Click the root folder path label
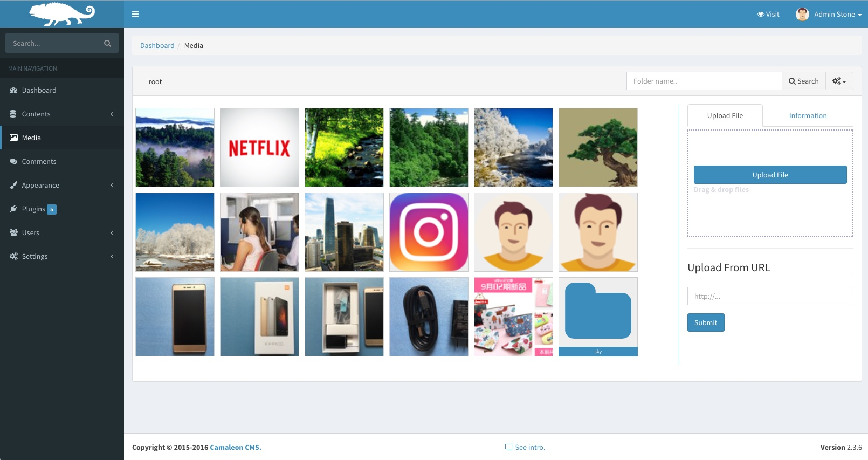This screenshot has width=868, height=460. coord(155,81)
